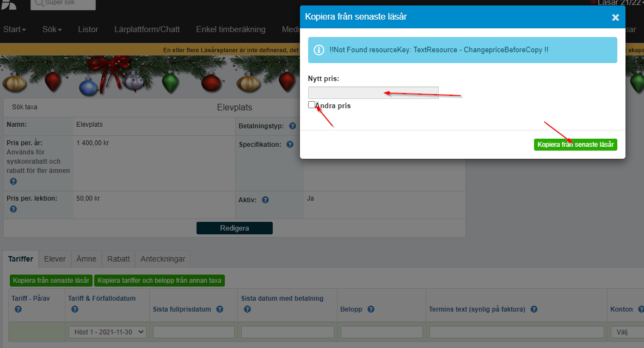Open the Rabatt tab
The image size is (644, 348).
(118, 259)
